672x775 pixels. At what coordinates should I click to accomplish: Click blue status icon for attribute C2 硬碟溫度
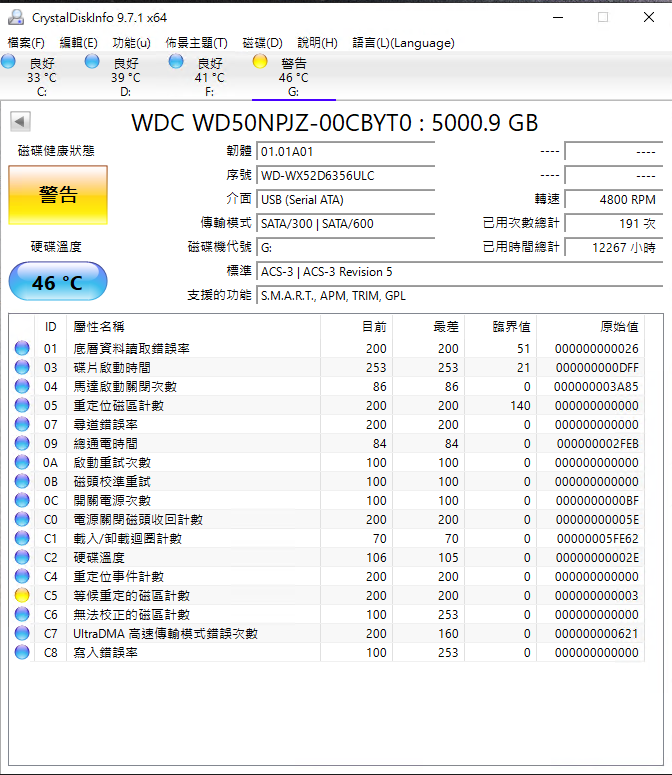[x=22, y=558]
